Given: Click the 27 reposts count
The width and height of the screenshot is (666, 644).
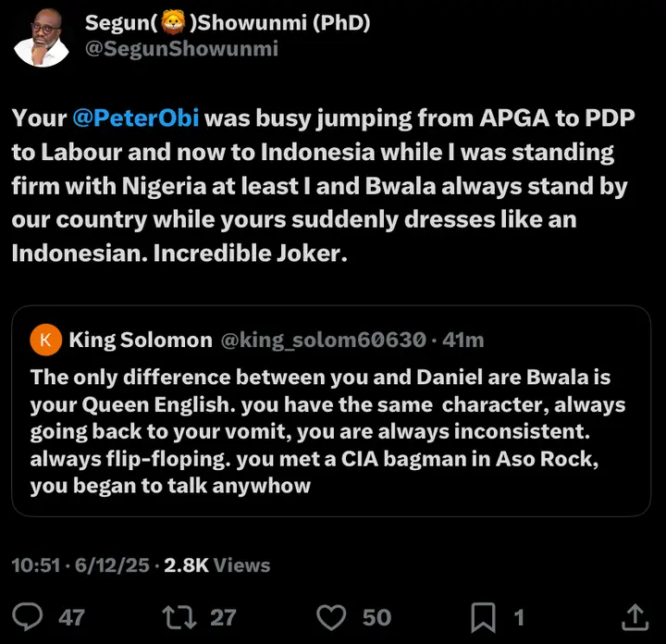Looking at the screenshot, I should pos(223,617).
